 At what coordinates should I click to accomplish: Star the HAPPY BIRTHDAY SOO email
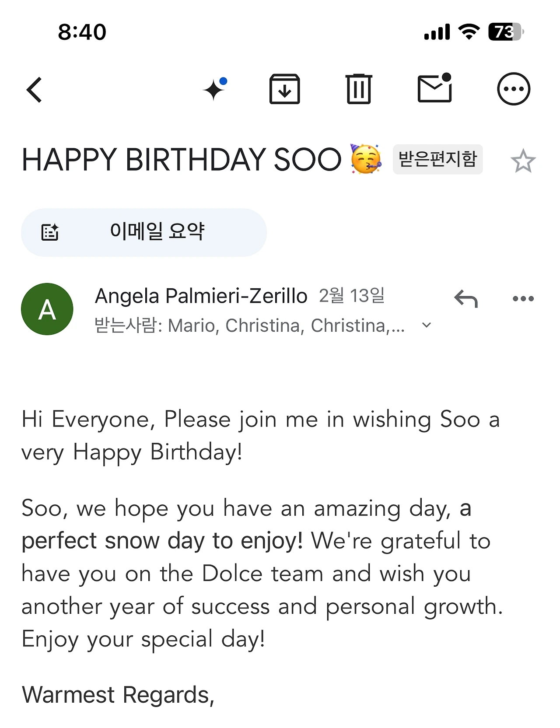[x=523, y=161]
